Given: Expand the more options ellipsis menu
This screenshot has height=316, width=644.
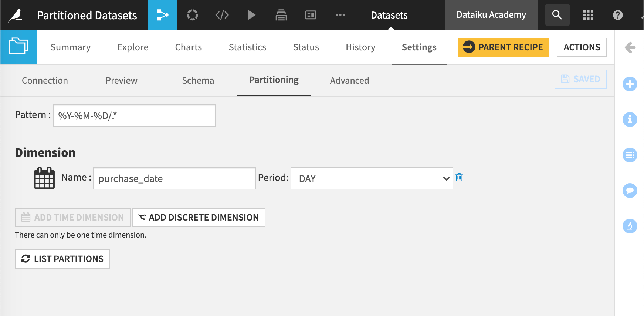Looking at the screenshot, I should tap(340, 15).
